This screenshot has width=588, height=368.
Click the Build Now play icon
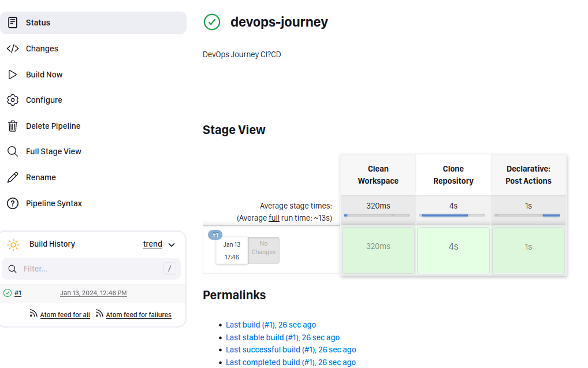[x=13, y=75]
